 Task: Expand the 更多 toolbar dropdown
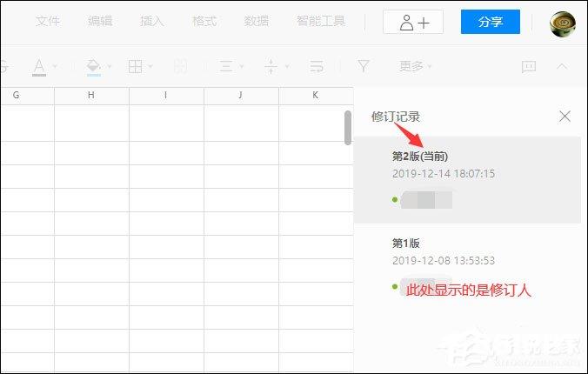click(x=416, y=66)
